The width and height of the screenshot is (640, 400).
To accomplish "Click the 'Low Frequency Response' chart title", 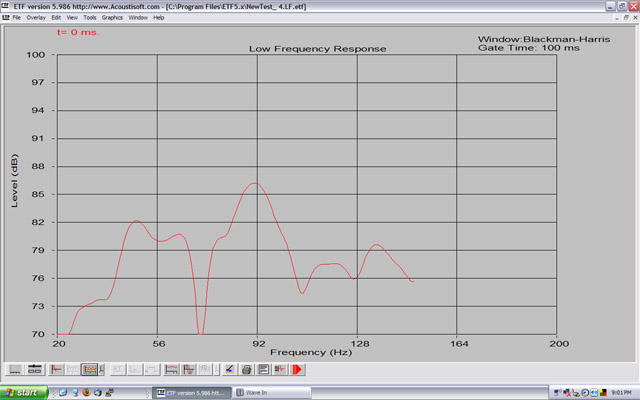I will [x=318, y=49].
